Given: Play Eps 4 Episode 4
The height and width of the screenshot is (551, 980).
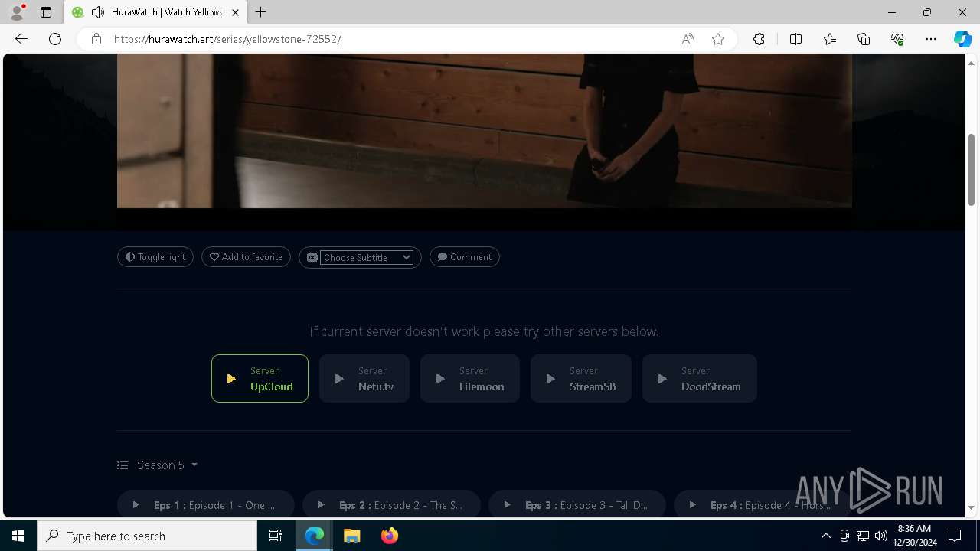Looking at the screenshot, I should (762, 505).
